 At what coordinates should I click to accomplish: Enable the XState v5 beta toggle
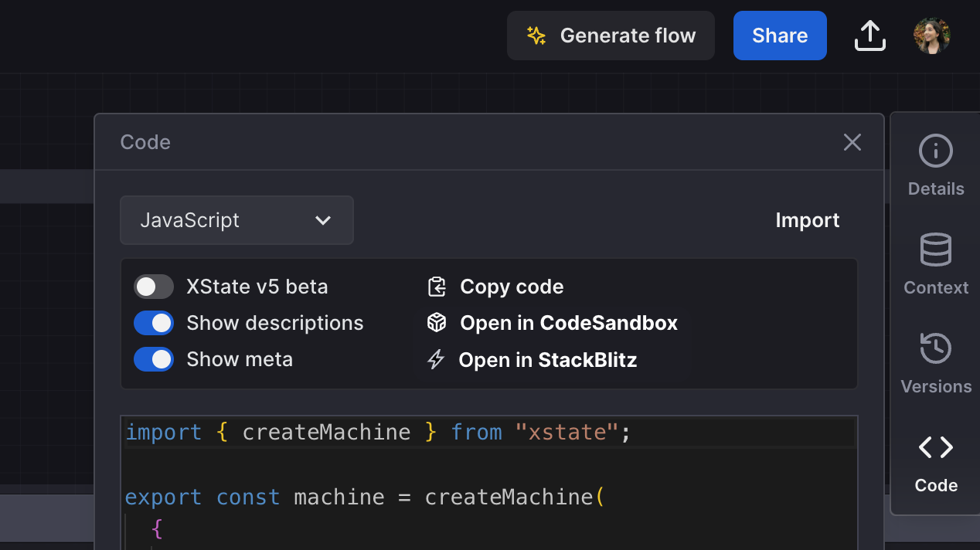154,287
